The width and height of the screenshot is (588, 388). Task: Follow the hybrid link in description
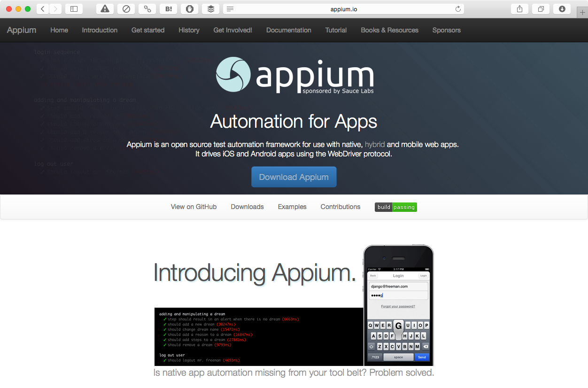tap(375, 145)
